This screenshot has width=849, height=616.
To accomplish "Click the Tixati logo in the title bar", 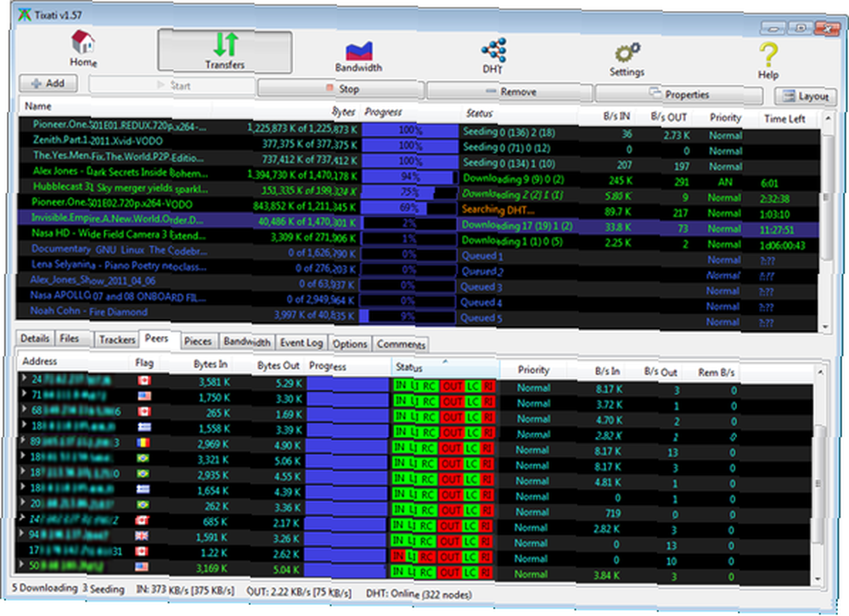I will (x=25, y=14).
